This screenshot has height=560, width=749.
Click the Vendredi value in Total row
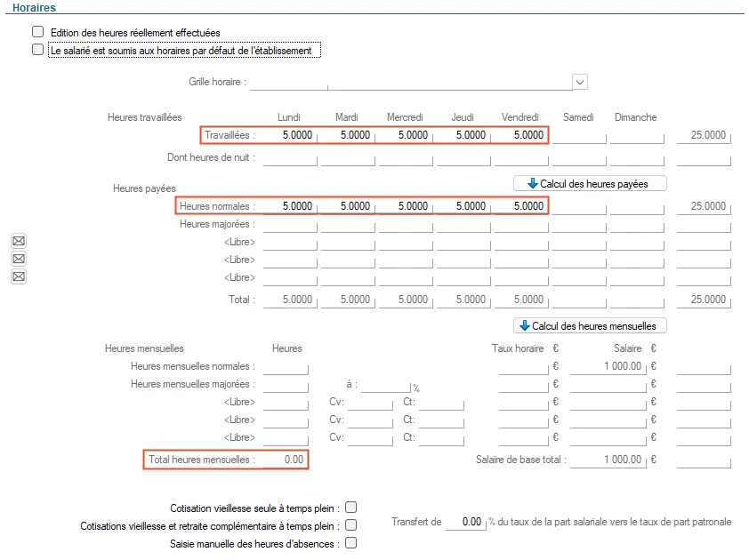point(521,300)
